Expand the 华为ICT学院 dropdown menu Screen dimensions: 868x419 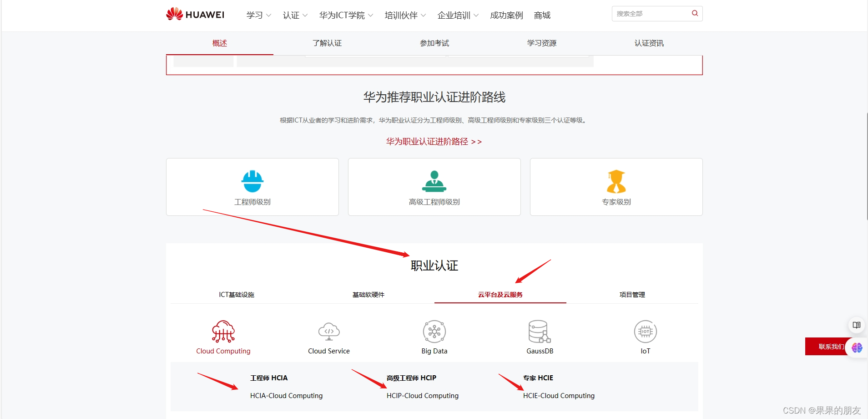[x=346, y=15]
